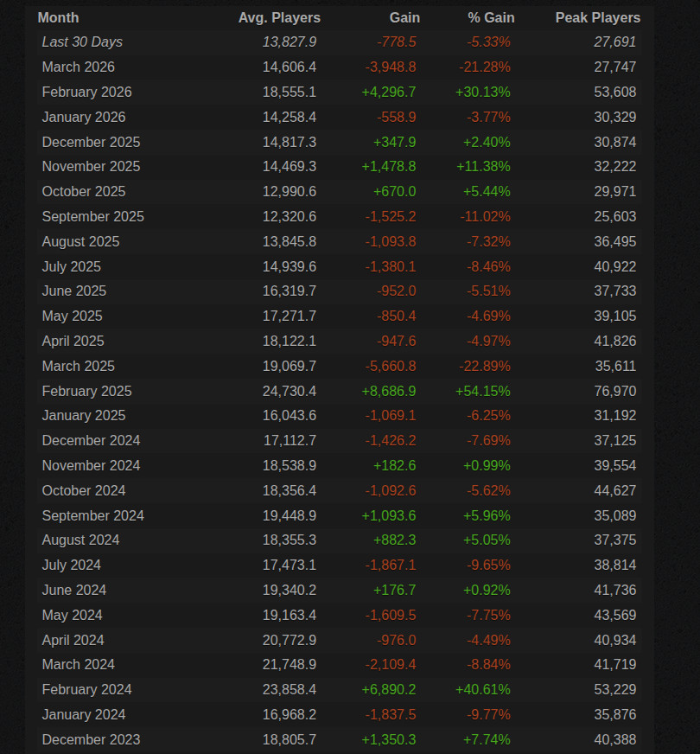Click the February 2024 month cell
The height and width of the screenshot is (754, 700).
point(87,689)
